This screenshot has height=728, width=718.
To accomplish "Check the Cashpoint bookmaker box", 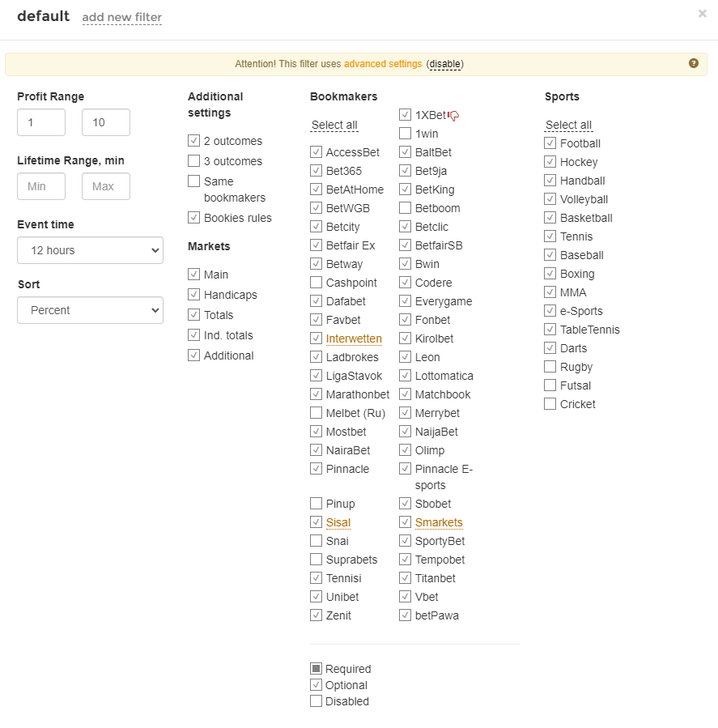I will coord(316,283).
